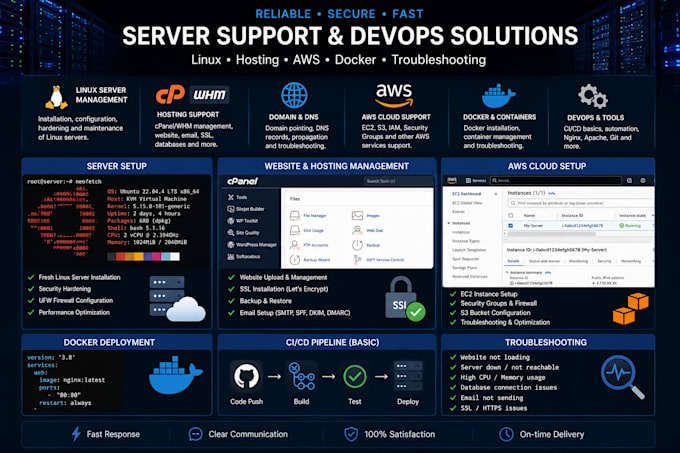680x453 pixels.
Task: Click the green Test checkmark icon
Action: point(355,376)
